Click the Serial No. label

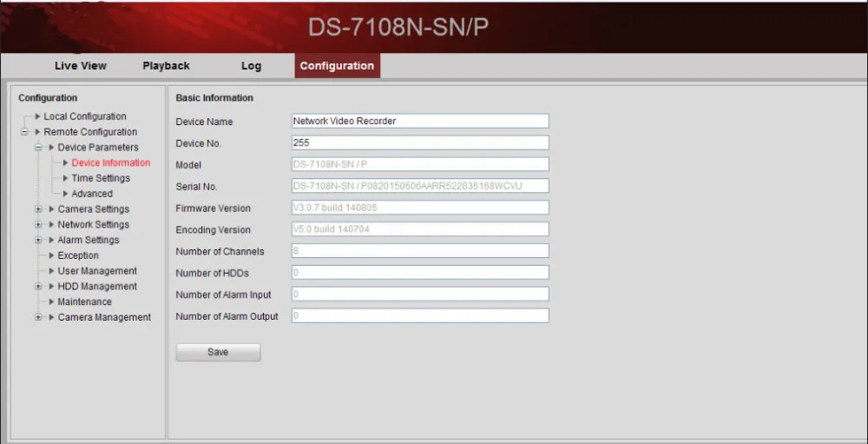[x=196, y=188]
